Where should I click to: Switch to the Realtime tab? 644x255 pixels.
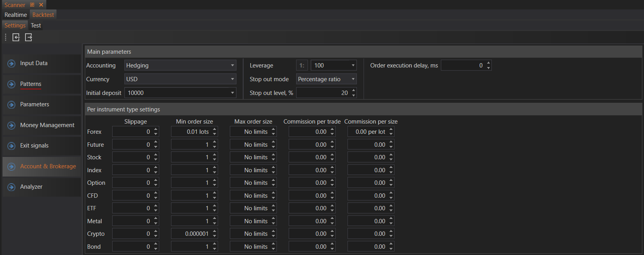pos(16,15)
